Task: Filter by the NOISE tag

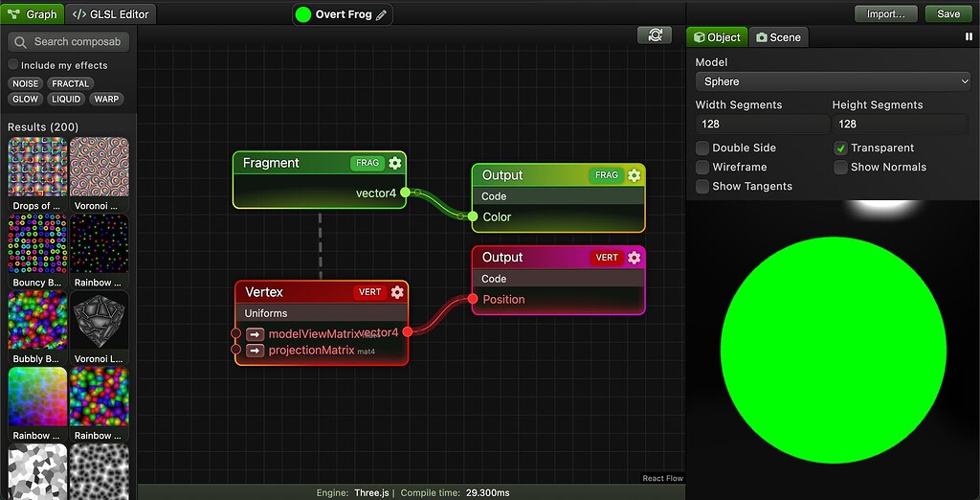Action: coord(26,83)
